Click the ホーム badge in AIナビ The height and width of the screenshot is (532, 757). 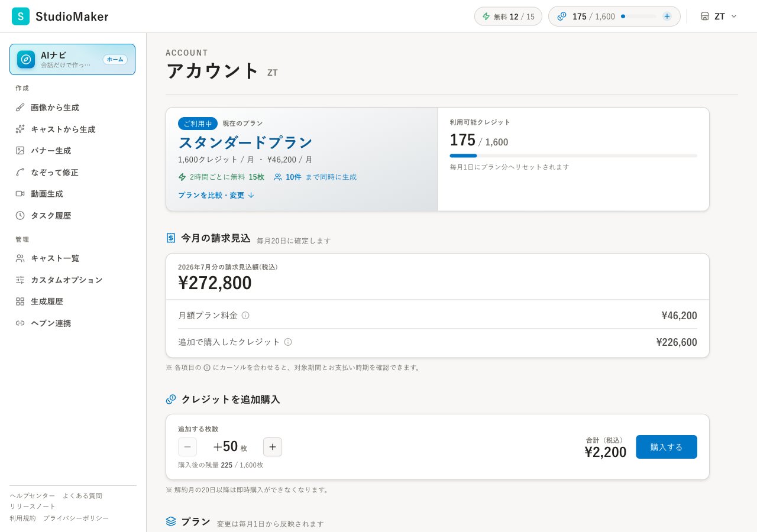[x=115, y=59]
